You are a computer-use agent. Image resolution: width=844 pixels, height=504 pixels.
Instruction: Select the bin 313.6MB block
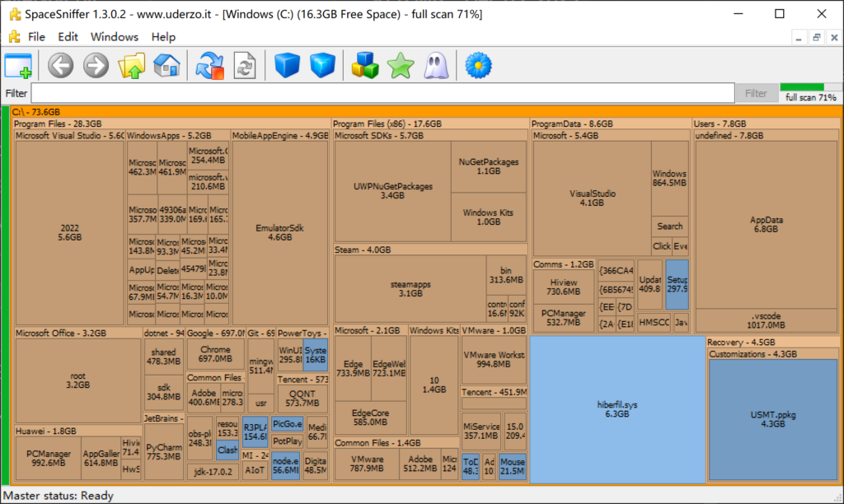pyautogui.click(x=506, y=275)
